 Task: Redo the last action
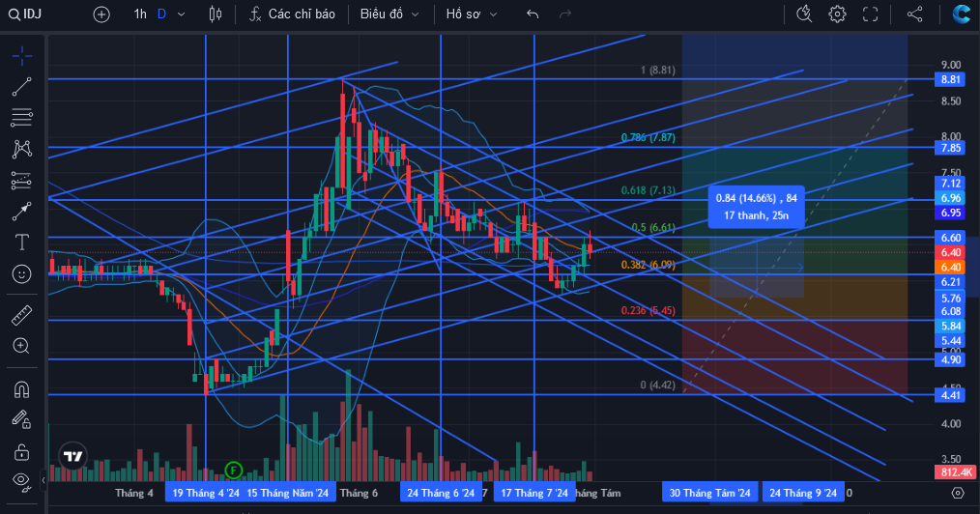(x=565, y=14)
